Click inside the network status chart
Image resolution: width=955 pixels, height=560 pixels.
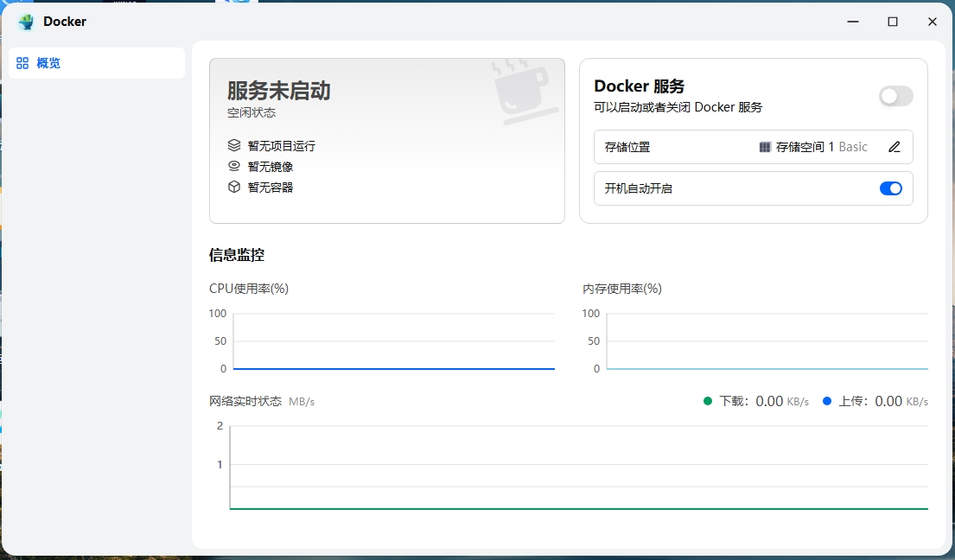click(x=578, y=468)
